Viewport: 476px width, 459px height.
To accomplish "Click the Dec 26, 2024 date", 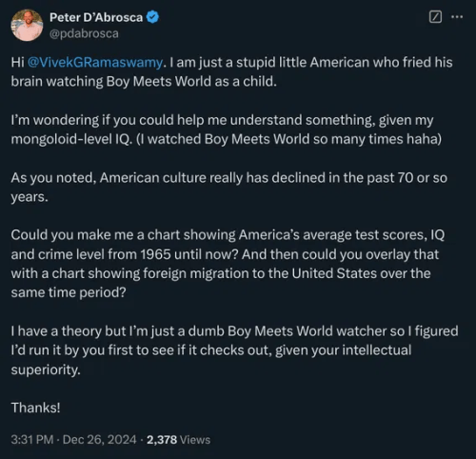I will [99, 440].
